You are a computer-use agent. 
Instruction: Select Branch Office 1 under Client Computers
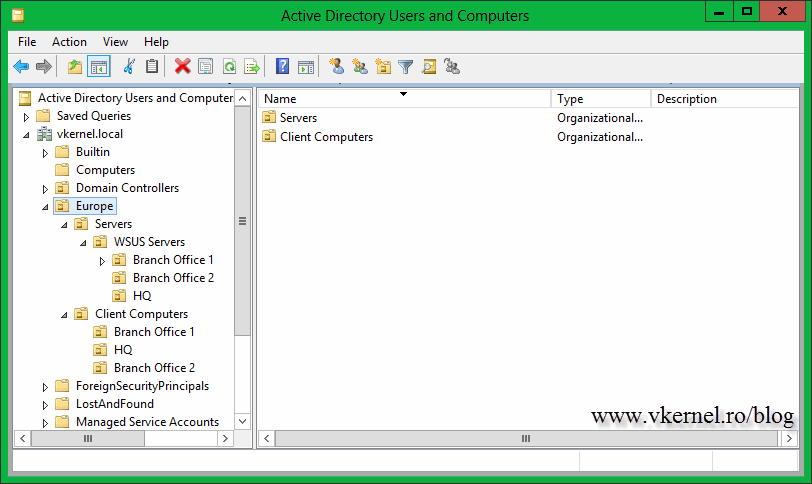pos(154,332)
